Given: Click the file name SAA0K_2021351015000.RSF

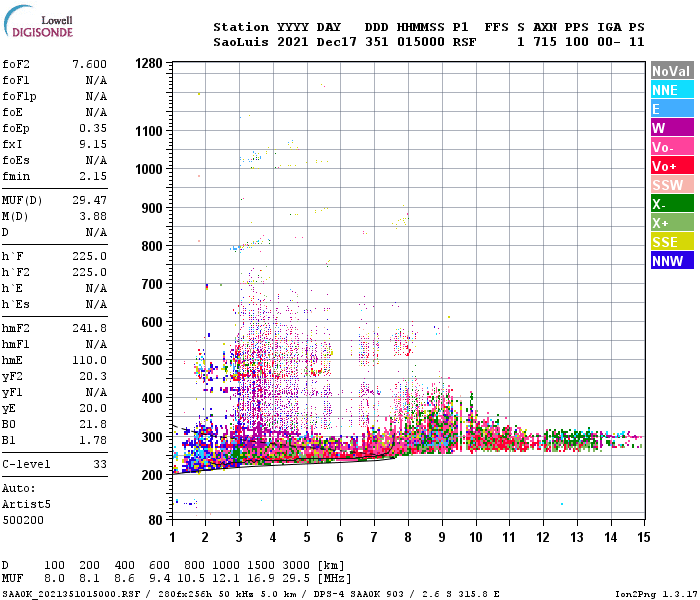Looking at the screenshot, I should (x=71, y=594).
